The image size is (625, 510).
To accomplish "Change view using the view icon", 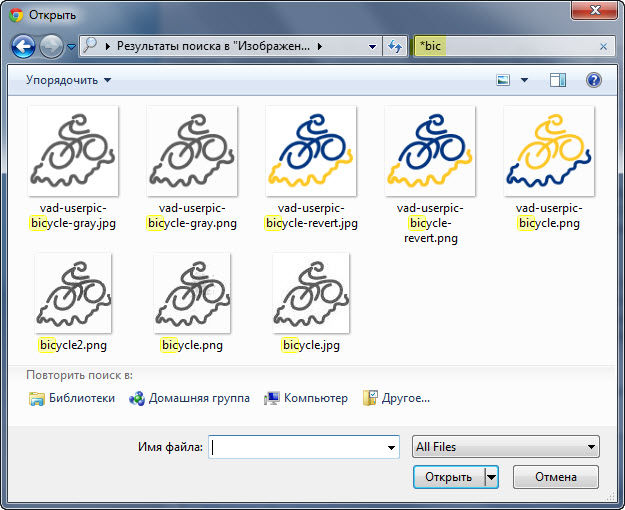I will [x=503, y=80].
